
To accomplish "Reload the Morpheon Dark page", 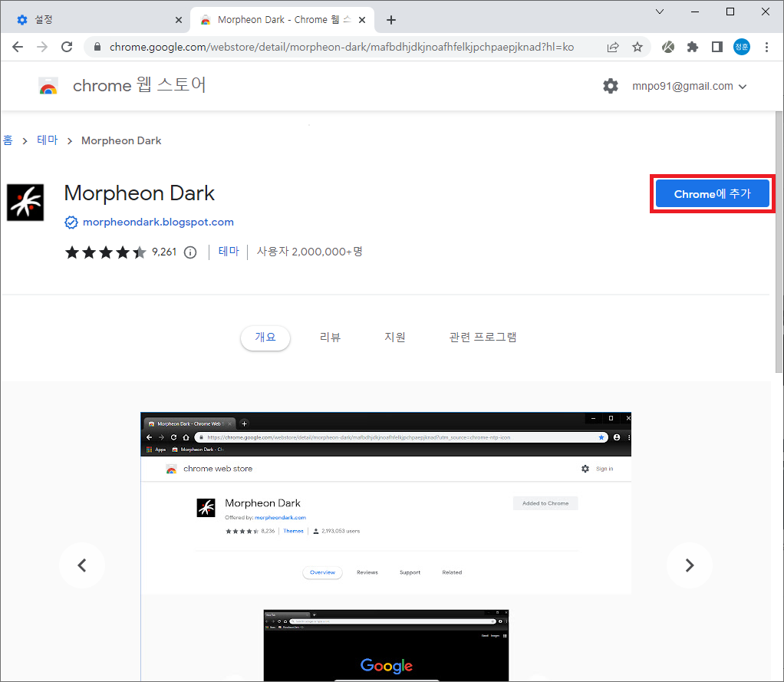I will pos(67,47).
